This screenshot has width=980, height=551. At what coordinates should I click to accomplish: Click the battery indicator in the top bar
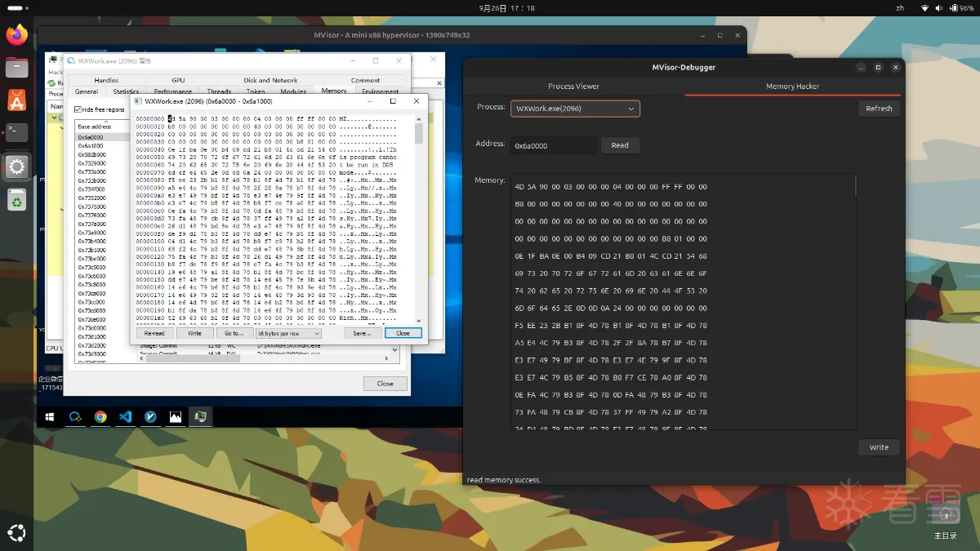click(x=960, y=7)
